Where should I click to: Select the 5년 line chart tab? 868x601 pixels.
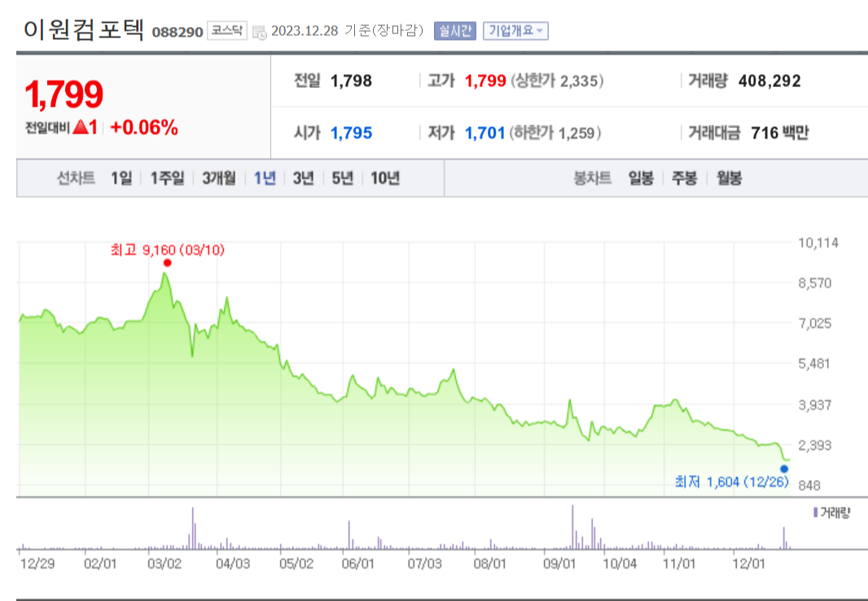click(x=342, y=178)
